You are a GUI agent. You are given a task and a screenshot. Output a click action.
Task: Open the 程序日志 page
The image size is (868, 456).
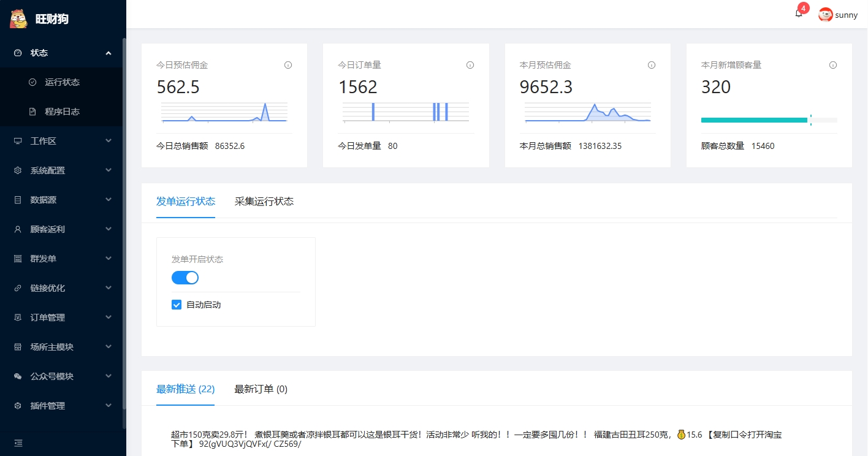click(62, 112)
